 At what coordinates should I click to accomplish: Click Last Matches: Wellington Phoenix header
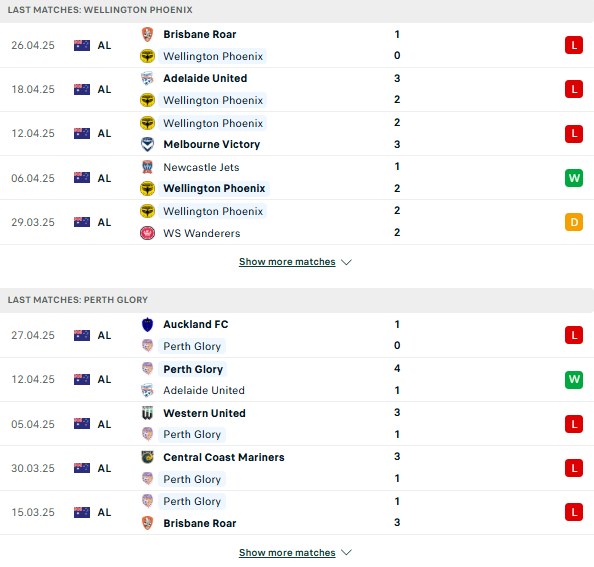coord(100,10)
